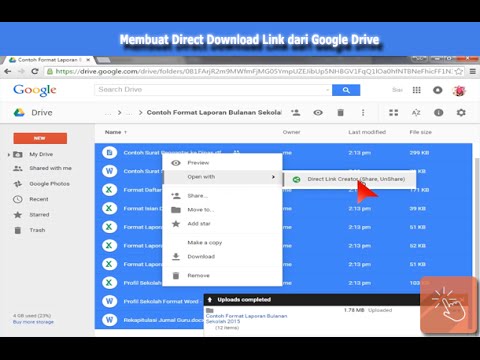The height and width of the screenshot is (360, 480).
Task: Choose Share... in the context menu
Action: point(222,196)
